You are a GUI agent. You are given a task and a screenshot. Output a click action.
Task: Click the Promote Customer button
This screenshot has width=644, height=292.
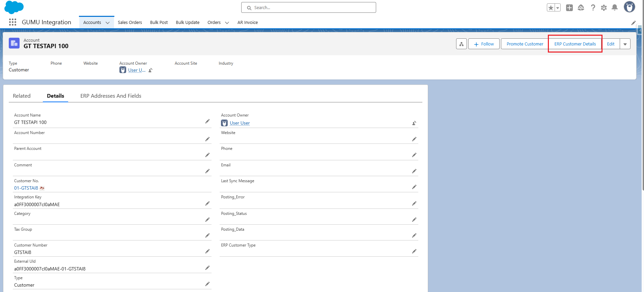pos(525,44)
